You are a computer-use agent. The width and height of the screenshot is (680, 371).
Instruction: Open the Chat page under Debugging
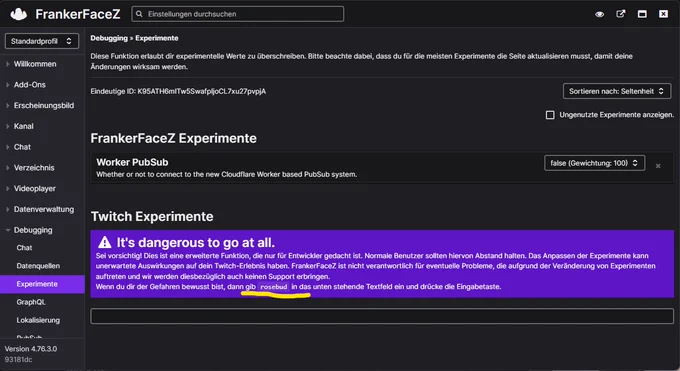[x=24, y=248]
